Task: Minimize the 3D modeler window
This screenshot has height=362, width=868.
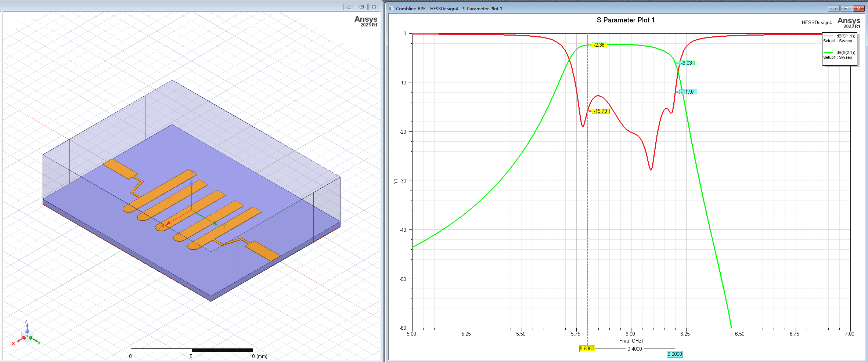Action: tap(349, 7)
